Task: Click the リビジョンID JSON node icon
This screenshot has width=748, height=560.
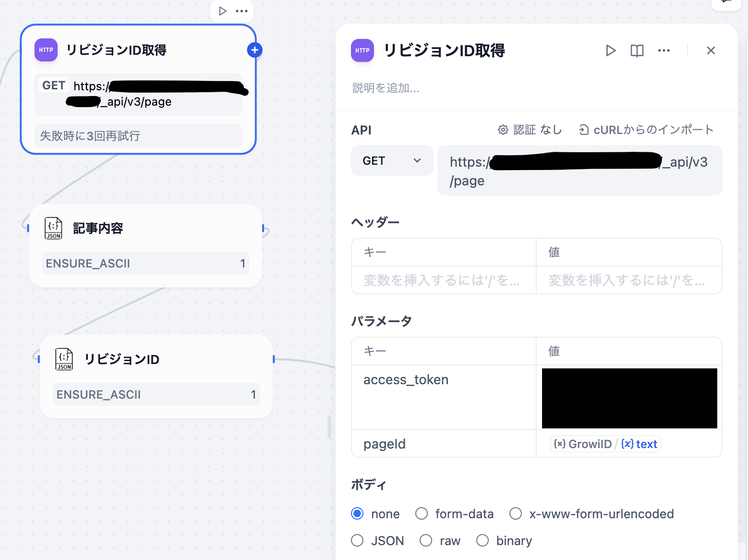Action: coord(64,359)
